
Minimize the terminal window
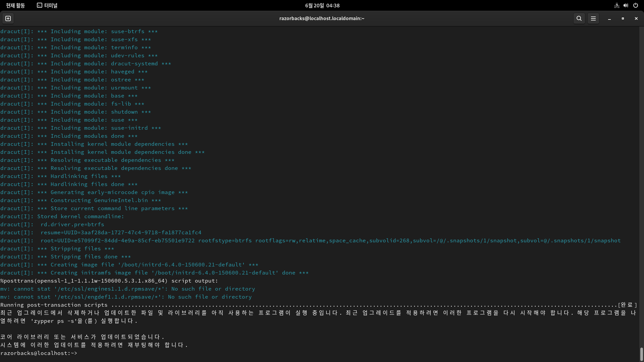pos(609,18)
